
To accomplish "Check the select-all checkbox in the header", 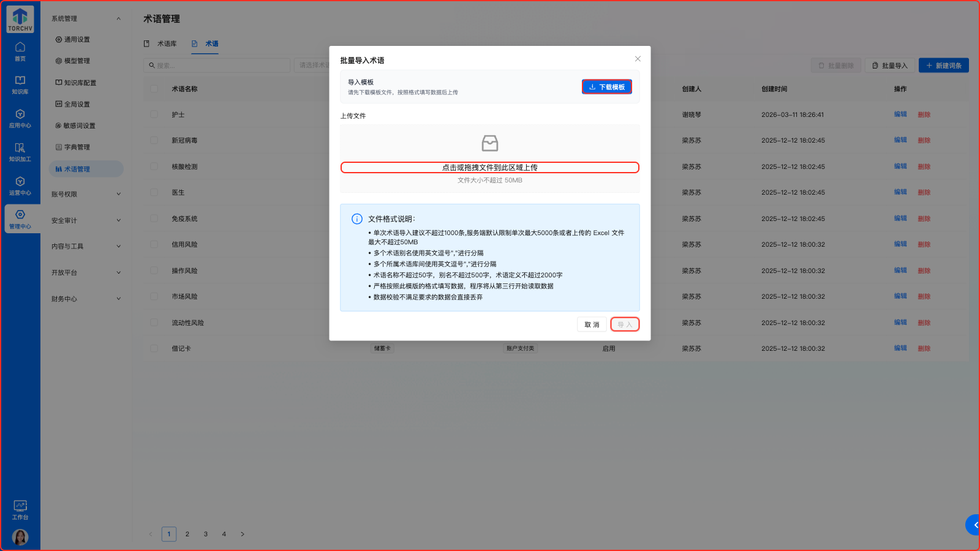I will tap(154, 88).
